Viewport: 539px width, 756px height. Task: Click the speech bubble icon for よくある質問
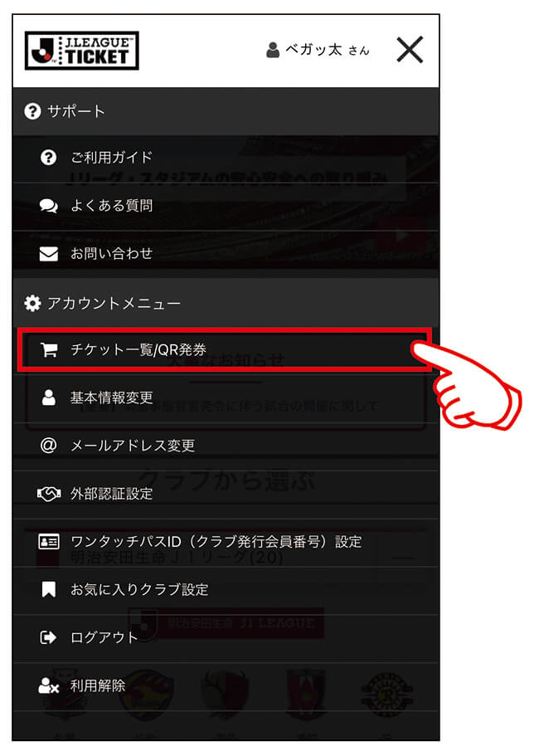click(48, 206)
